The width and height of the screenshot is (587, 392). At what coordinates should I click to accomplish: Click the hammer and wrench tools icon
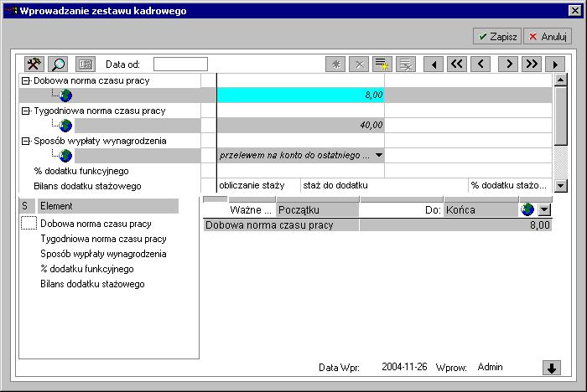coord(34,64)
